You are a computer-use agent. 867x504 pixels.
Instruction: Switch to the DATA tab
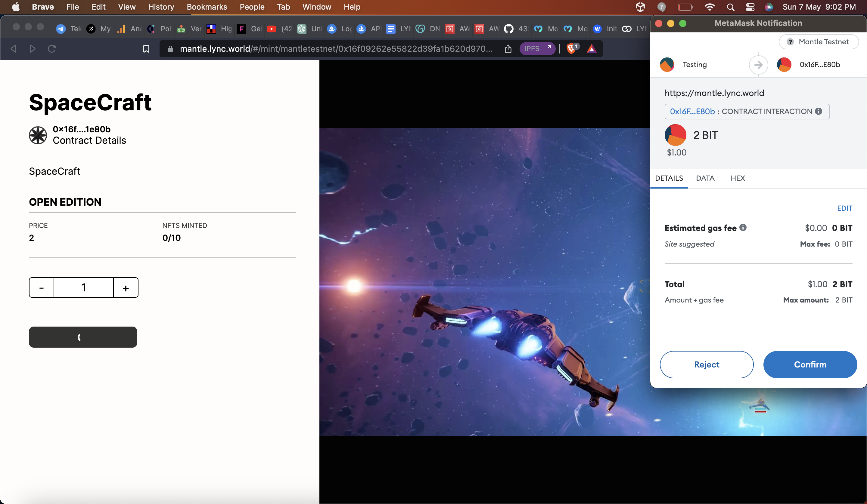coord(705,178)
